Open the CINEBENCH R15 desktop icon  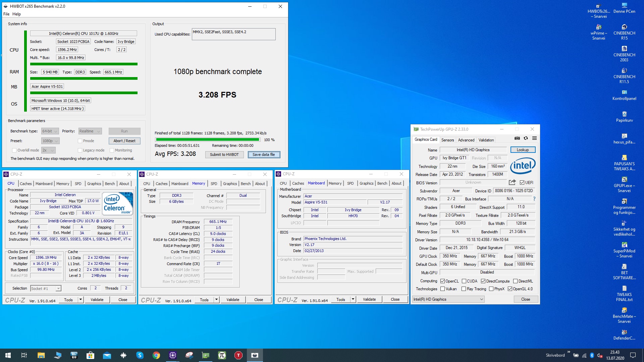tap(624, 32)
